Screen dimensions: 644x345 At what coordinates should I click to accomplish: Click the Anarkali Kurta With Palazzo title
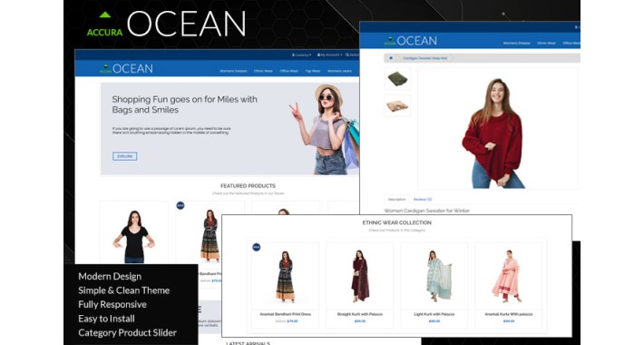(509, 314)
